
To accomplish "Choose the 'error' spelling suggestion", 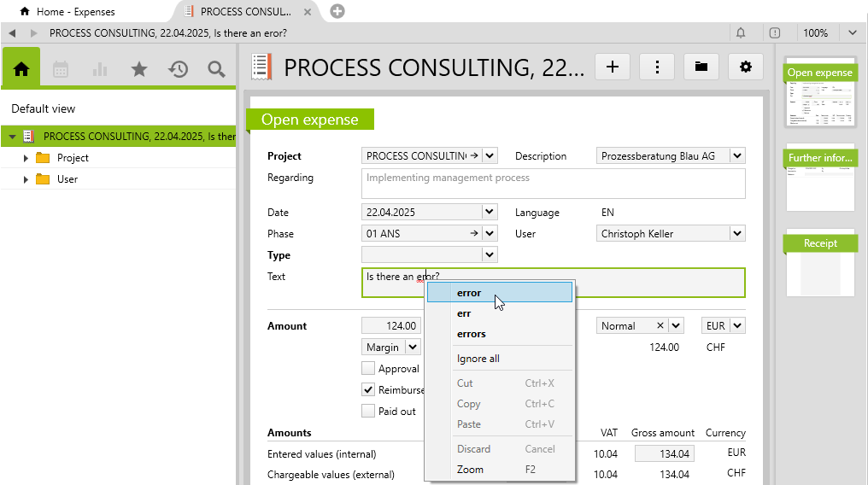I will (x=469, y=293).
